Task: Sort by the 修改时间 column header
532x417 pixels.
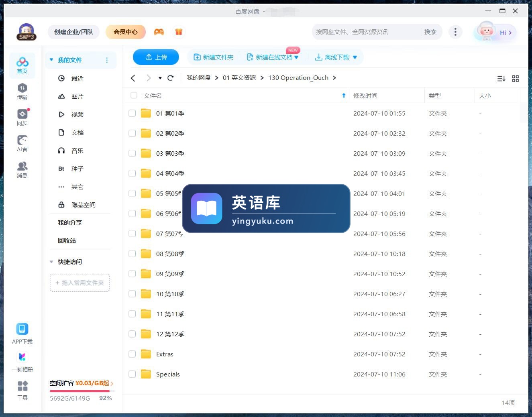Action: click(x=365, y=96)
